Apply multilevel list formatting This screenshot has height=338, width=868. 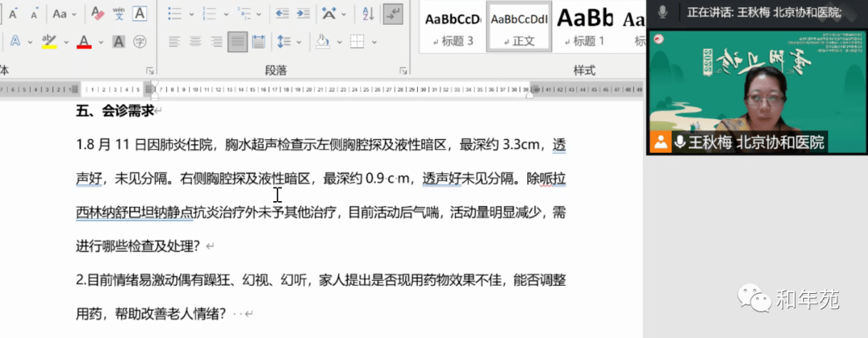pos(244,14)
